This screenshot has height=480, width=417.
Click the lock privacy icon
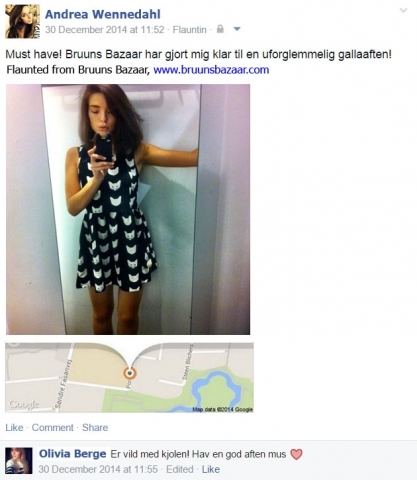(220, 29)
